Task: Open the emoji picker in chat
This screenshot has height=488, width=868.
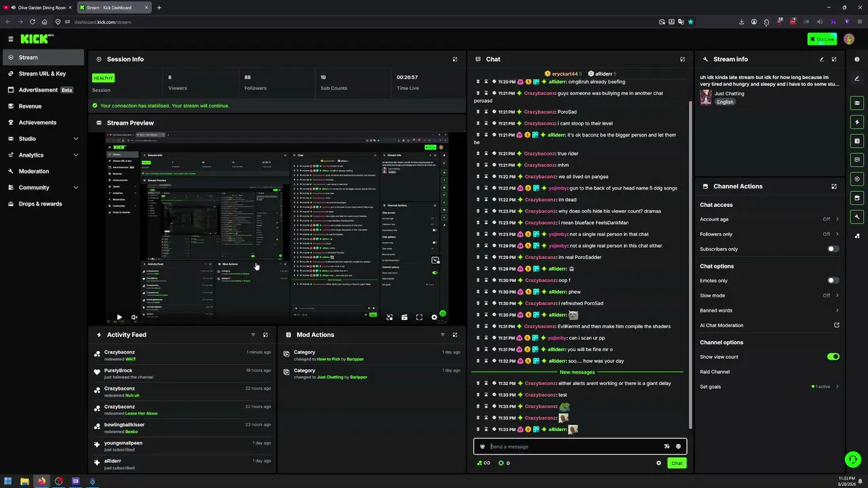Action: coord(678,447)
